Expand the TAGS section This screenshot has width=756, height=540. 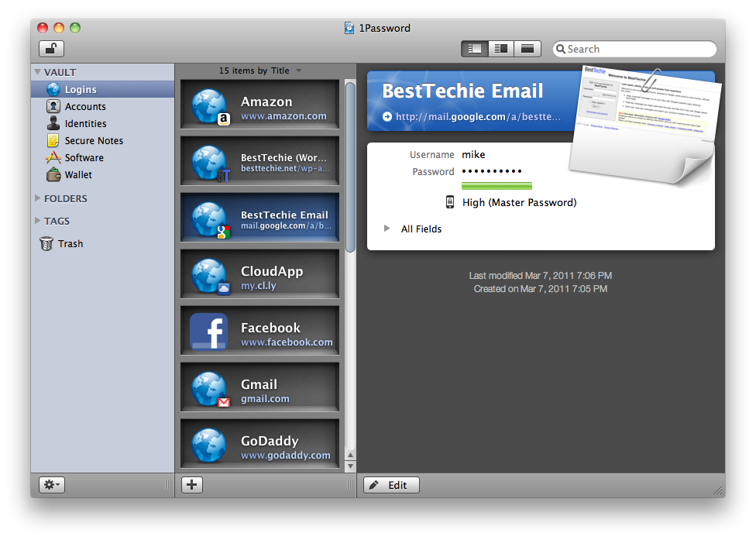(x=38, y=222)
